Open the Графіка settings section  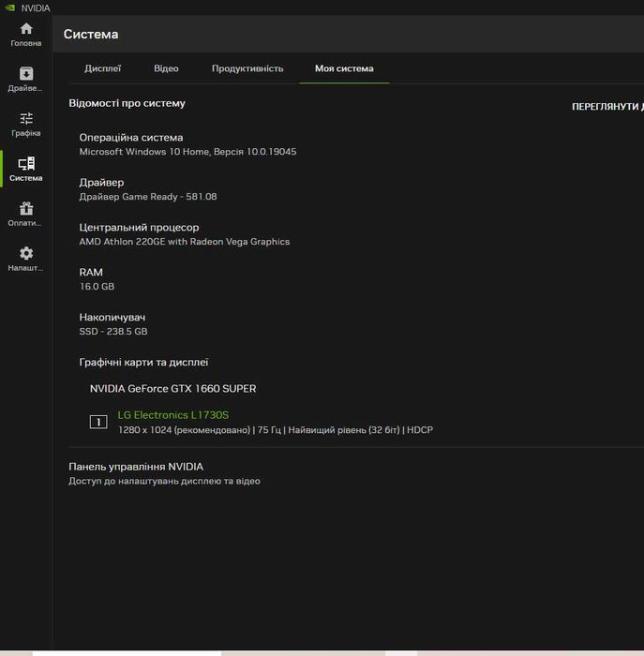(x=26, y=125)
